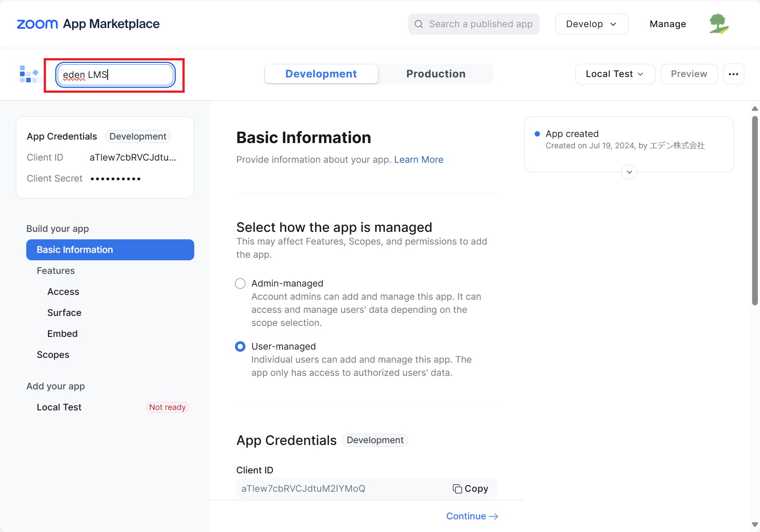Click the page vertical scrollbar thumb
760x532 pixels.
(x=755, y=210)
